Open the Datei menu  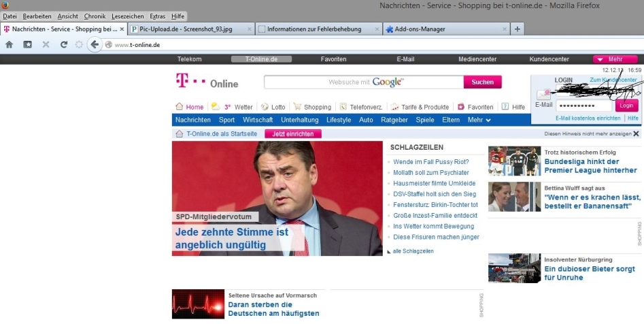[10, 16]
